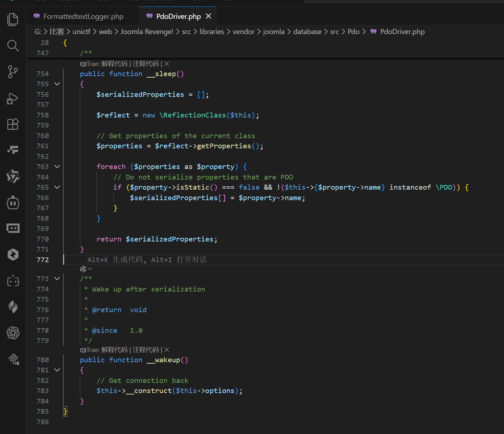The width and height of the screenshot is (504, 434).
Task: Collapse the __sleep function body at line 755
Action: (x=57, y=84)
